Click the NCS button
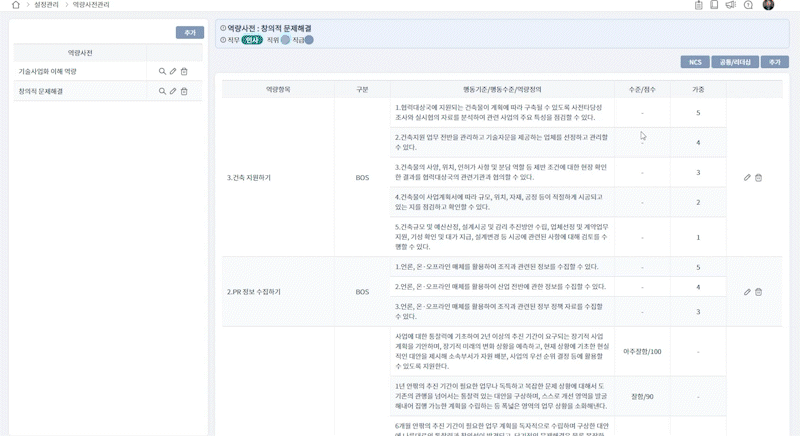 click(x=694, y=62)
